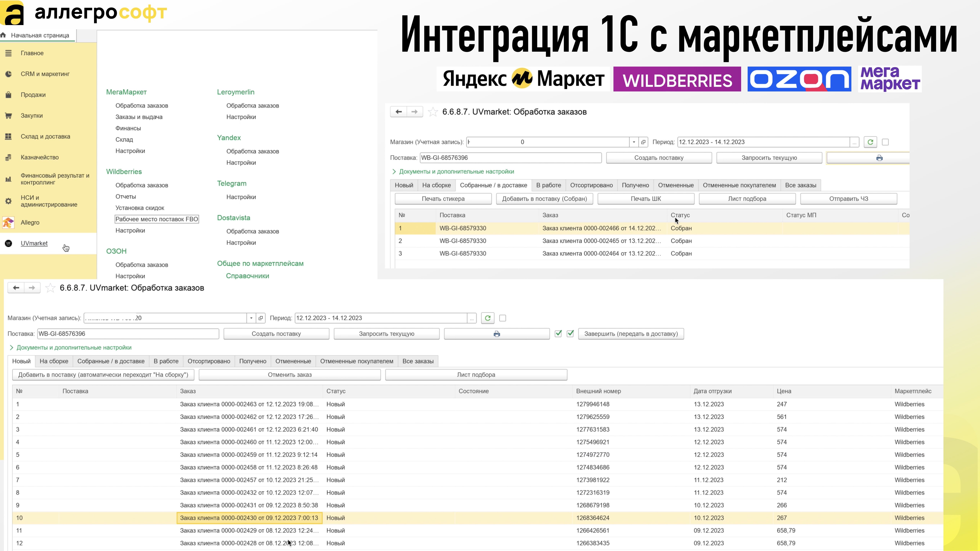Switch to Все заказы tab in lower form
The image size is (980, 551).
coord(418,361)
